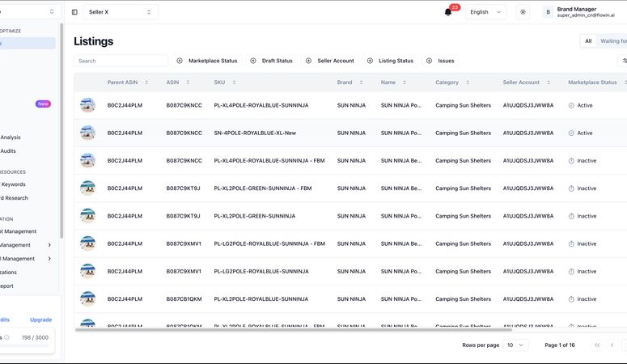Open the Marketplace Status filter
The height and width of the screenshot is (364, 627).
coord(207,61)
